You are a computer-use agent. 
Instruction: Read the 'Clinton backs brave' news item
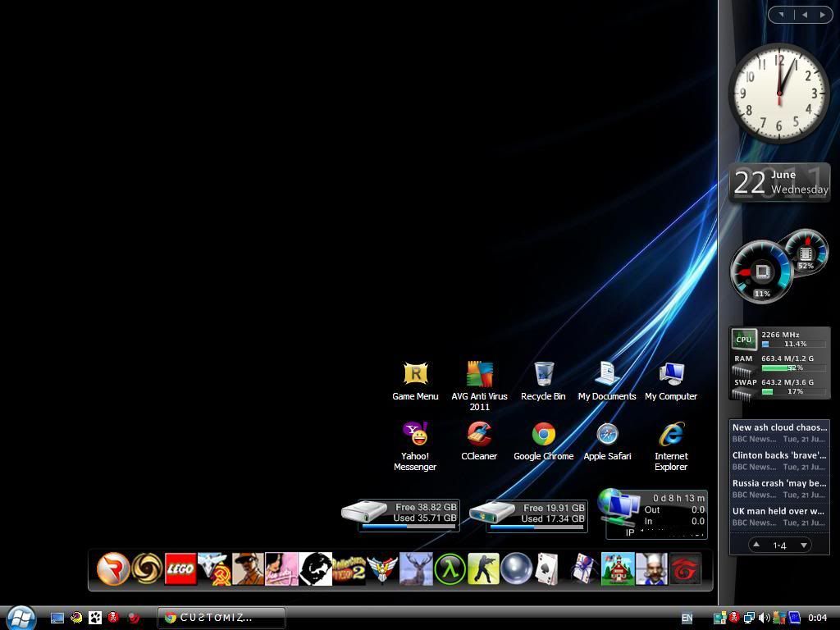tap(779, 455)
